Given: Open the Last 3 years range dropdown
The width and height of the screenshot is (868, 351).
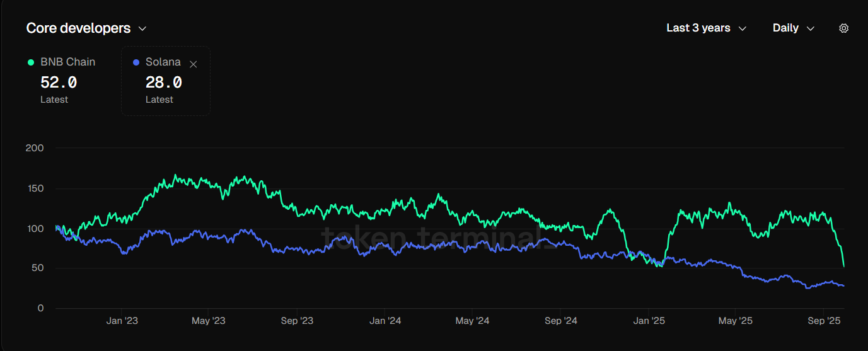Looking at the screenshot, I should point(706,28).
